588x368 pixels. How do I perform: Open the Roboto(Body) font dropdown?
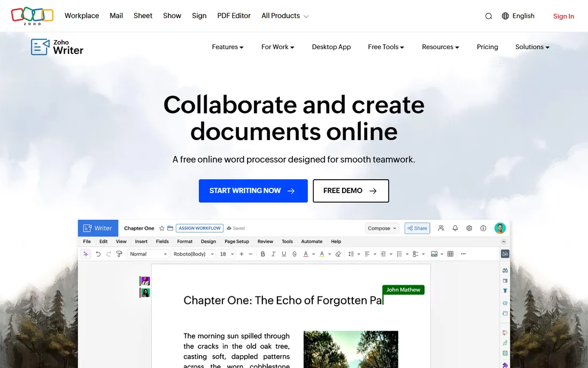pos(194,254)
